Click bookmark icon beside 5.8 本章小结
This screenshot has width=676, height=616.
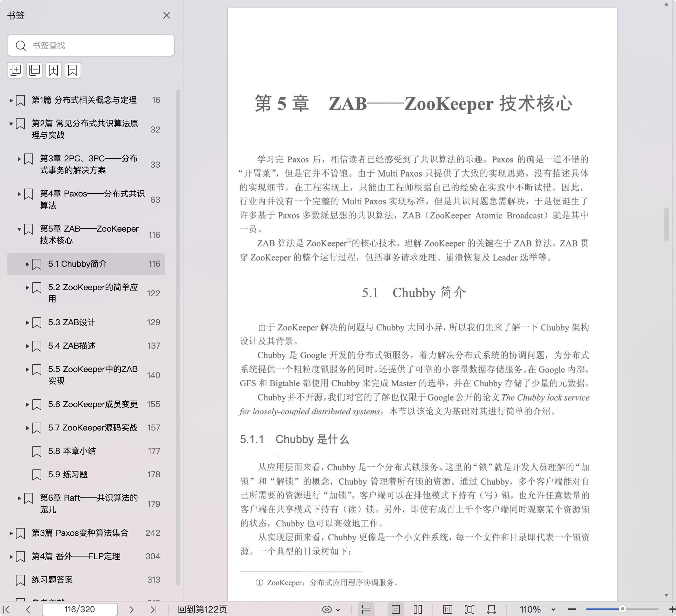pyautogui.click(x=37, y=452)
